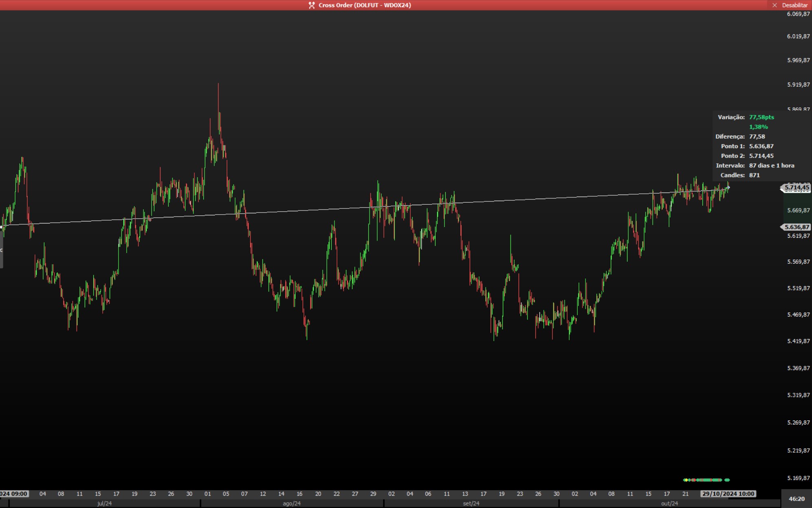Expand the left side panel handle
Screen dimensions: 812x508
(x=1, y=250)
